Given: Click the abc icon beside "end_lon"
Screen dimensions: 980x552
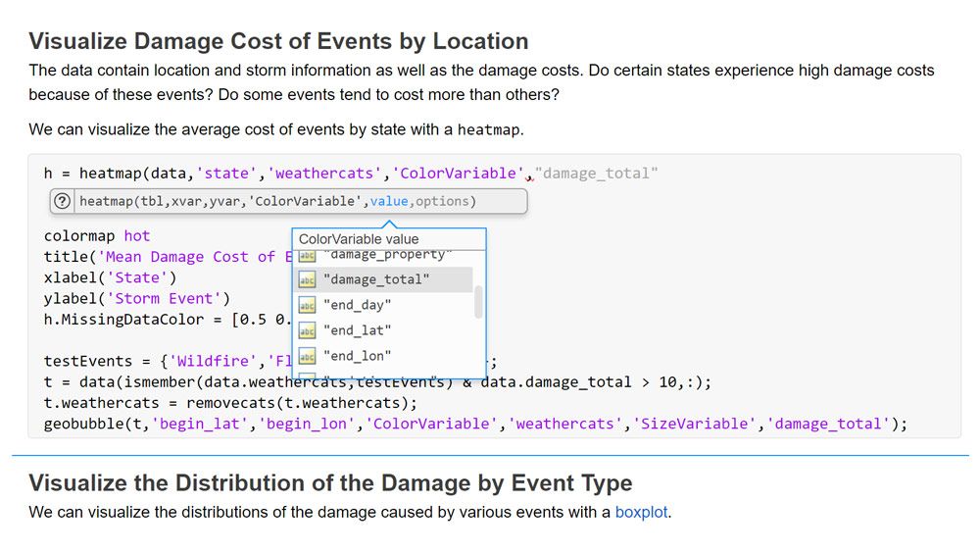Looking at the screenshot, I should tap(307, 356).
